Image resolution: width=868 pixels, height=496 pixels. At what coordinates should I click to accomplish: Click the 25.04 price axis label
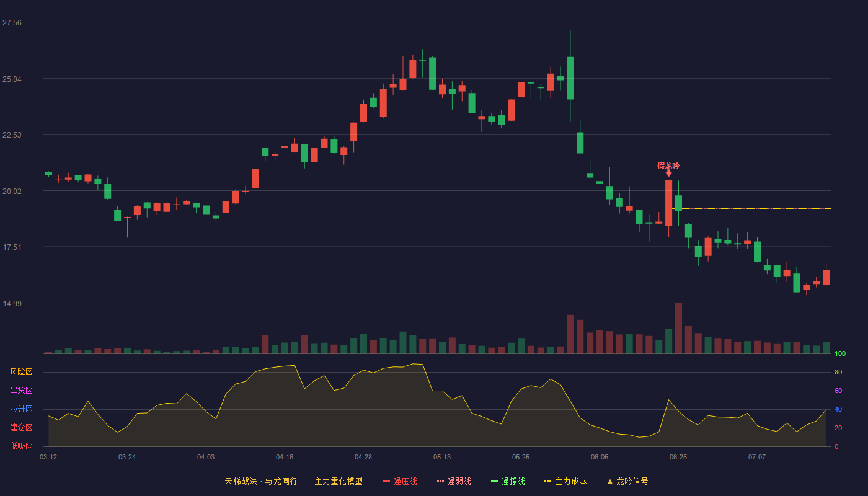(12, 79)
